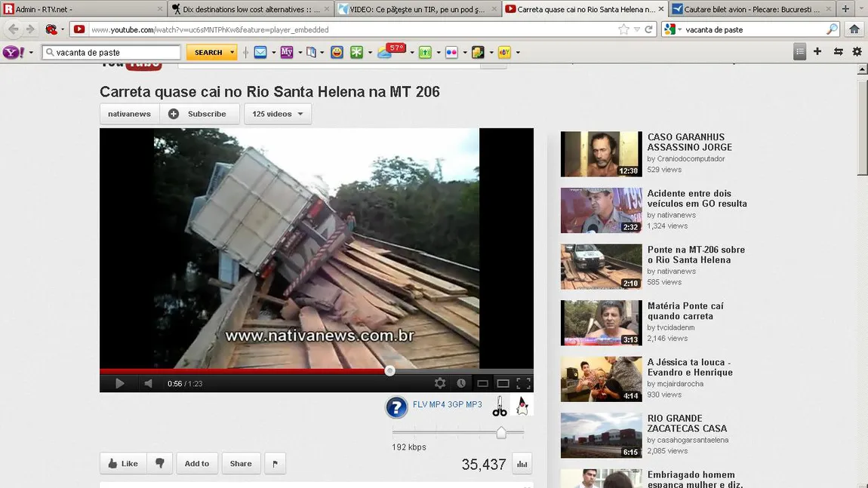This screenshot has width=868, height=488.
Task: Like the video
Action: tap(123, 464)
